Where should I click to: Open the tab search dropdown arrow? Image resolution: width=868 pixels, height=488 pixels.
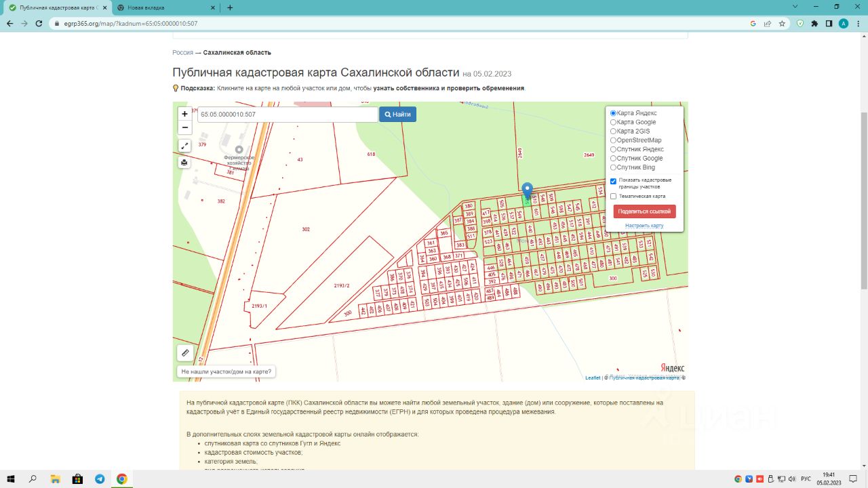pos(795,6)
